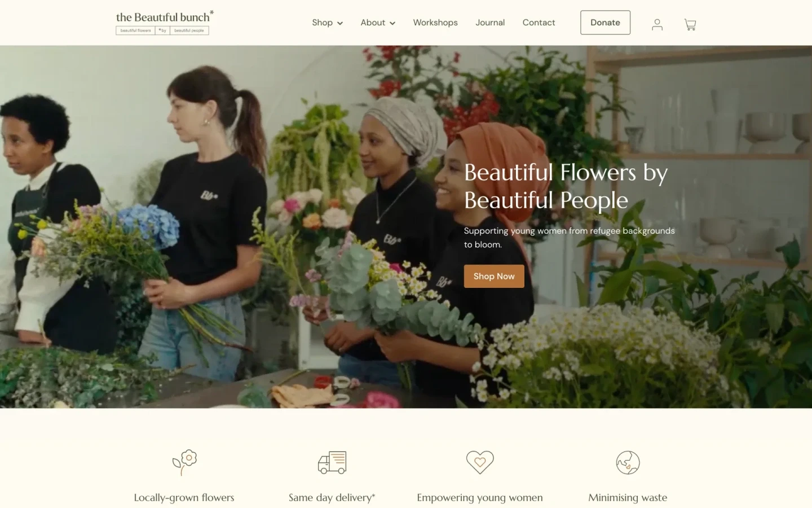
Task: Open the Journal page
Action: click(x=490, y=23)
